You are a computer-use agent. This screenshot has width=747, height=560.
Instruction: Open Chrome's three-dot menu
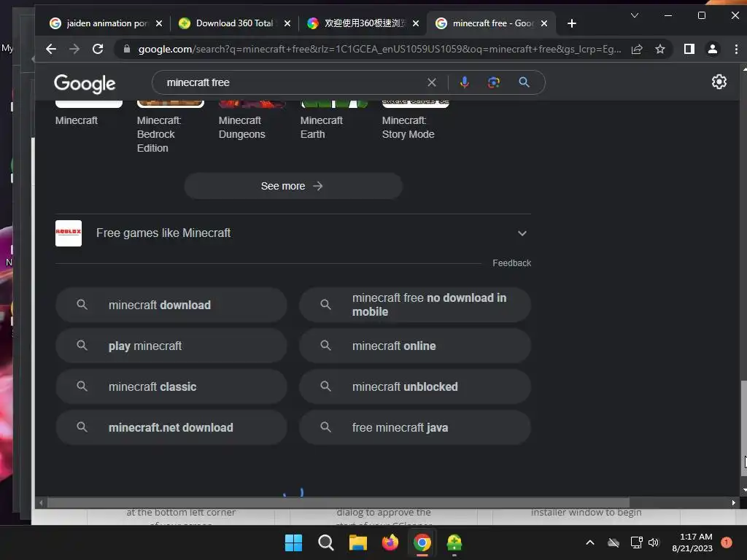pos(736,49)
